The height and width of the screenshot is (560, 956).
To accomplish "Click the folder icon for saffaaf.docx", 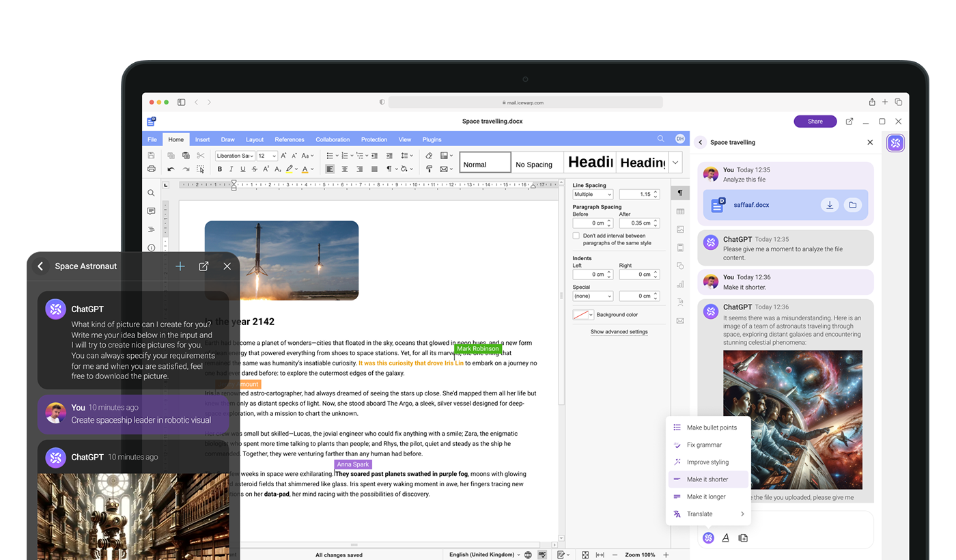I will tap(852, 205).
